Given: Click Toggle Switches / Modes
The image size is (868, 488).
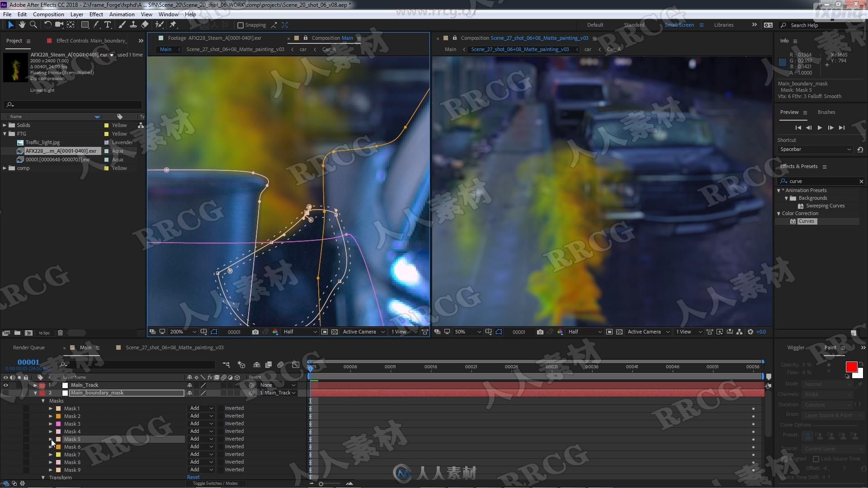Looking at the screenshot, I should (215, 483).
